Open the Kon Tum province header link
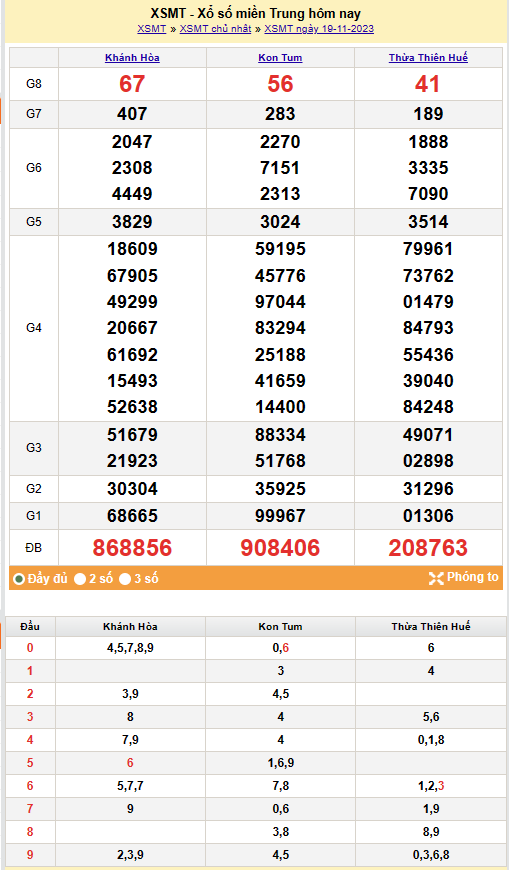The image size is (509, 870). point(280,58)
